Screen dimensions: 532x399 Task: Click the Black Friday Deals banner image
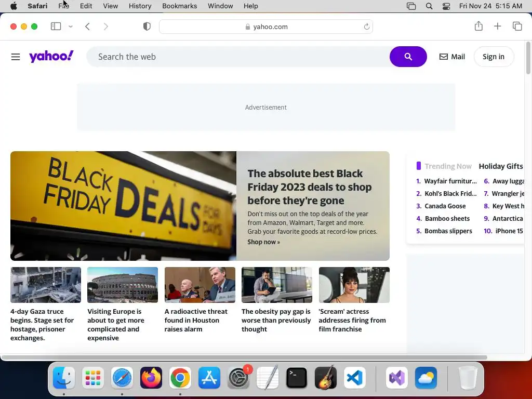pos(124,206)
